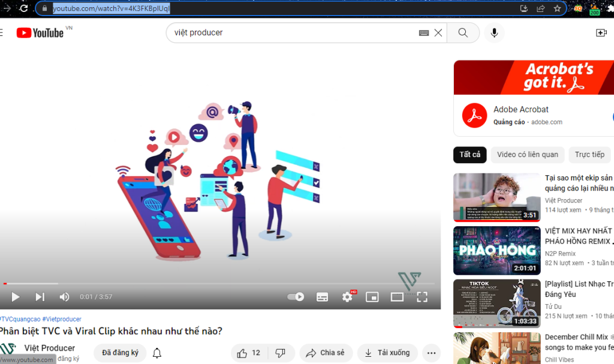Mute the video volume

tap(64, 296)
